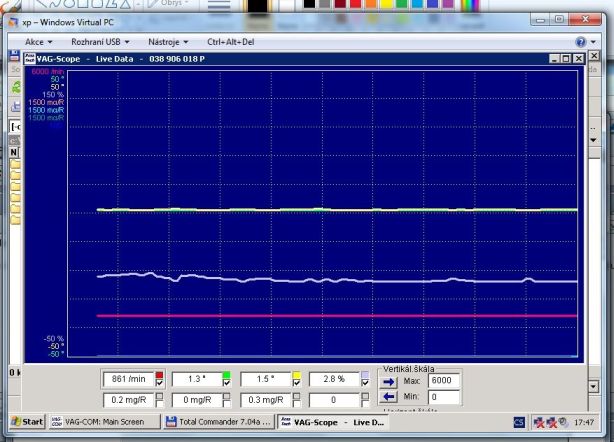Viewport: 614px width, 442px height.
Task: Click the first red-cross tray icon
Action: (539, 422)
